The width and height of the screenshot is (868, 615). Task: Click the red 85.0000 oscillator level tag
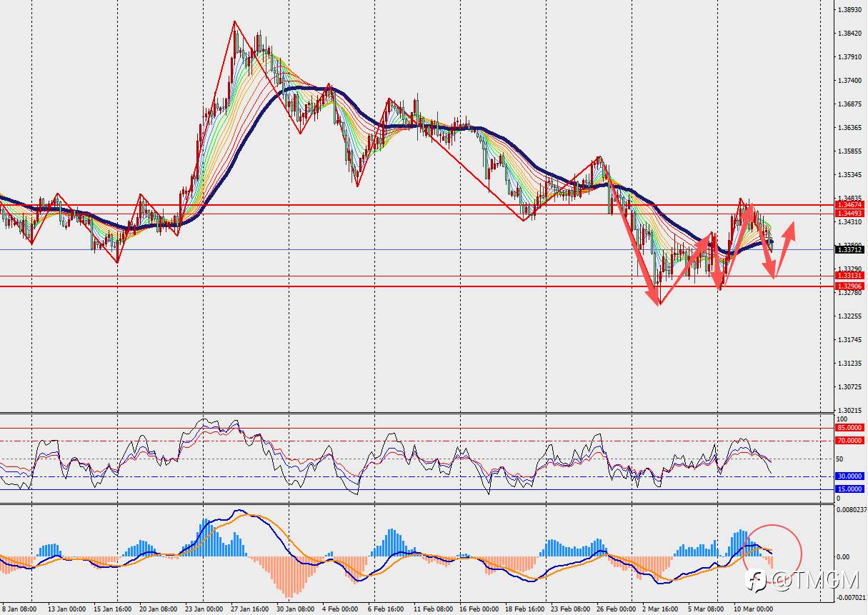point(850,428)
